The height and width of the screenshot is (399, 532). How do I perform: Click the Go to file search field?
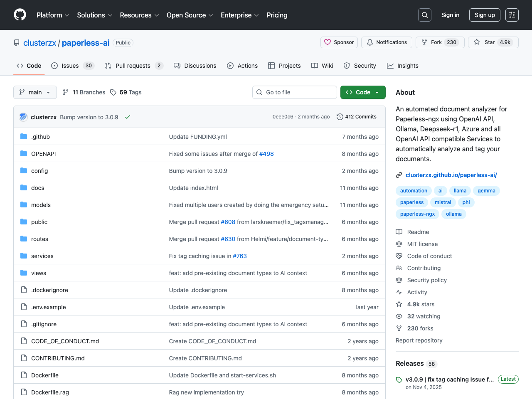294,92
